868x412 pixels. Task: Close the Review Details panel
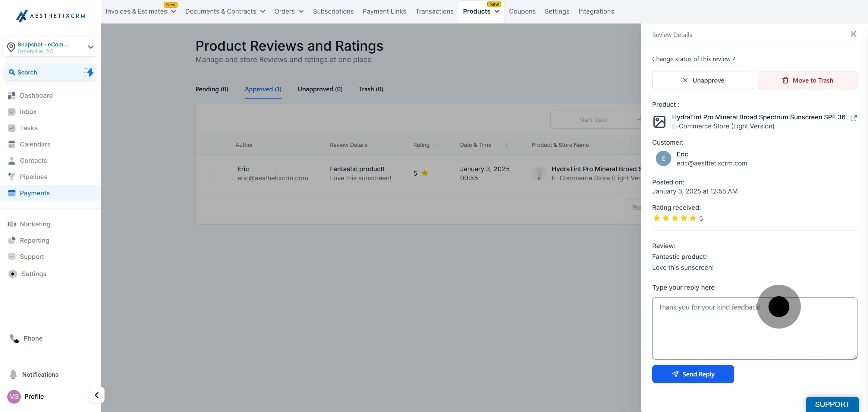pyautogui.click(x=853, y=34)
